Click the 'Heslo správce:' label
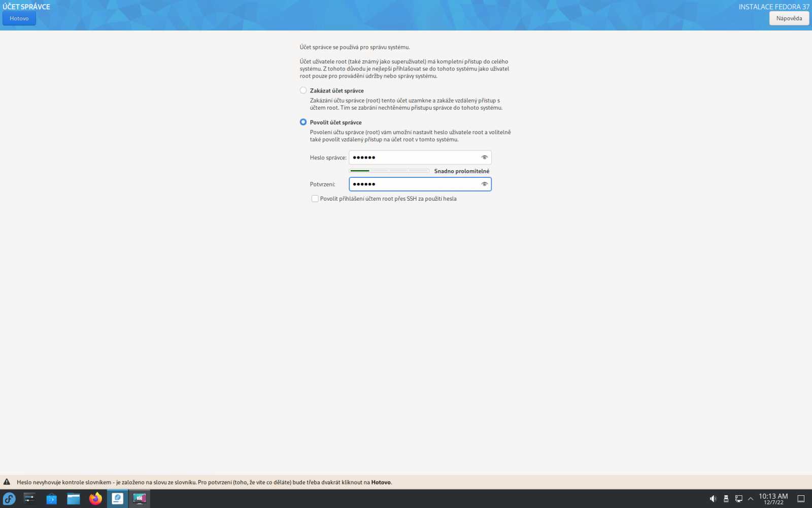This screenshot has height=508, width=812. coord(328,157)
